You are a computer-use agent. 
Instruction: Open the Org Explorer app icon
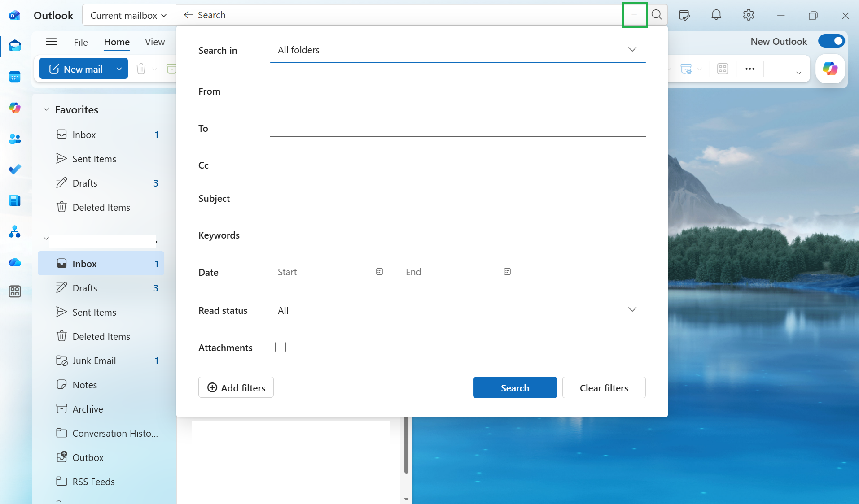(15, 231)
